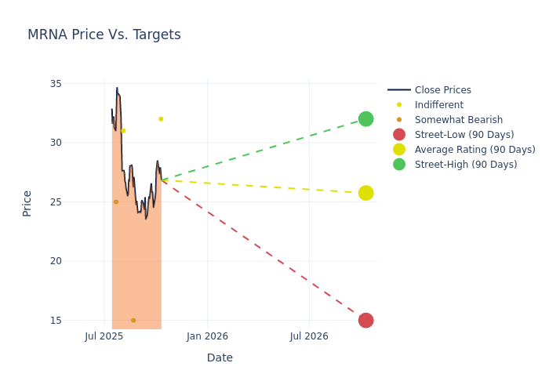Click the Somewhat Bearish dot at price 25
The height and width of the screenshot is (392, 549).
point(116,201)
